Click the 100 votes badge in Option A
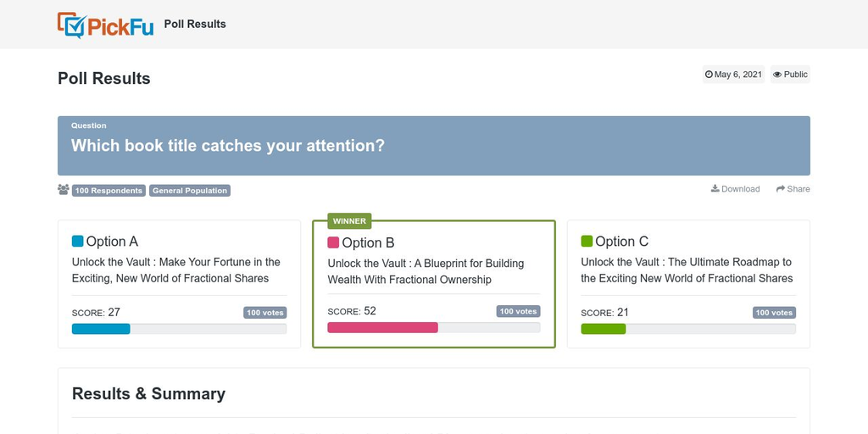Screen dimensions: 868x434 (x=265, y=313)
